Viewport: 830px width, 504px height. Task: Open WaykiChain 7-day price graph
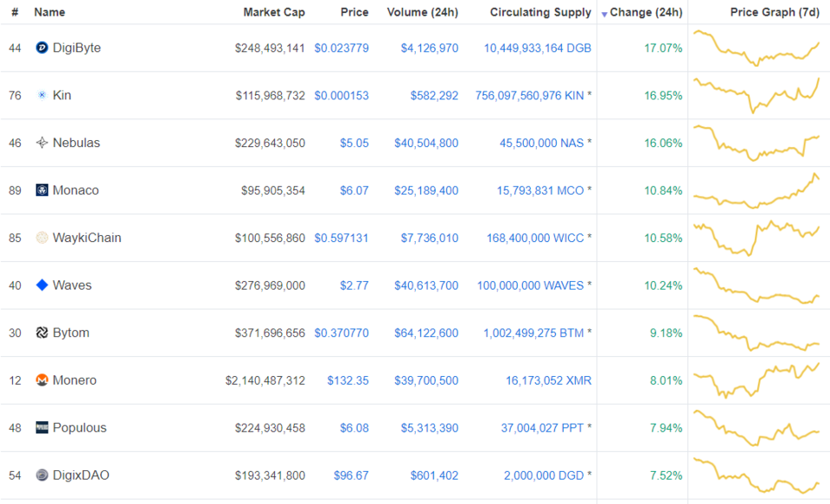[757, 238]
